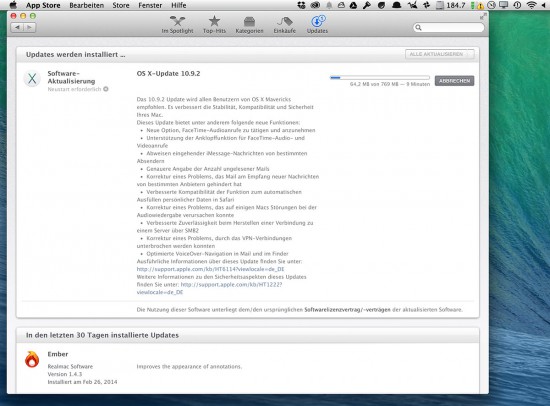The height and width of the screenshot is (406, 550).
Task: Cancel download with the Abbrechen button
Action: click(454, 81)
